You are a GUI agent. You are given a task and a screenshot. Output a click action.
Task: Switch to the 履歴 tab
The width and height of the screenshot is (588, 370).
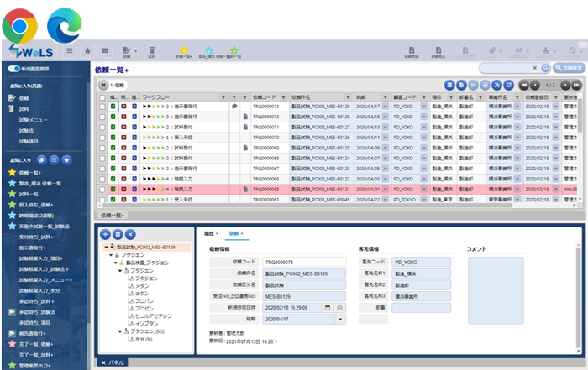click(209, 233)
